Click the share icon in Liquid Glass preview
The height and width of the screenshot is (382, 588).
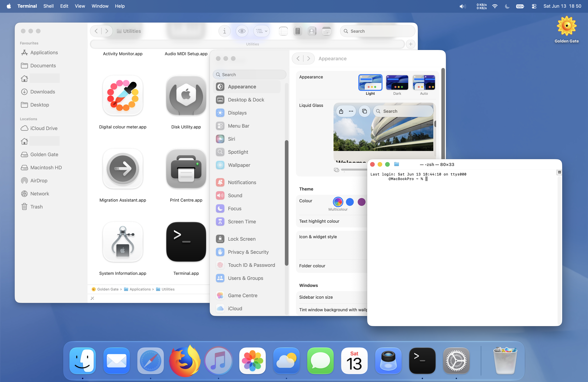[x=341, y=111]
